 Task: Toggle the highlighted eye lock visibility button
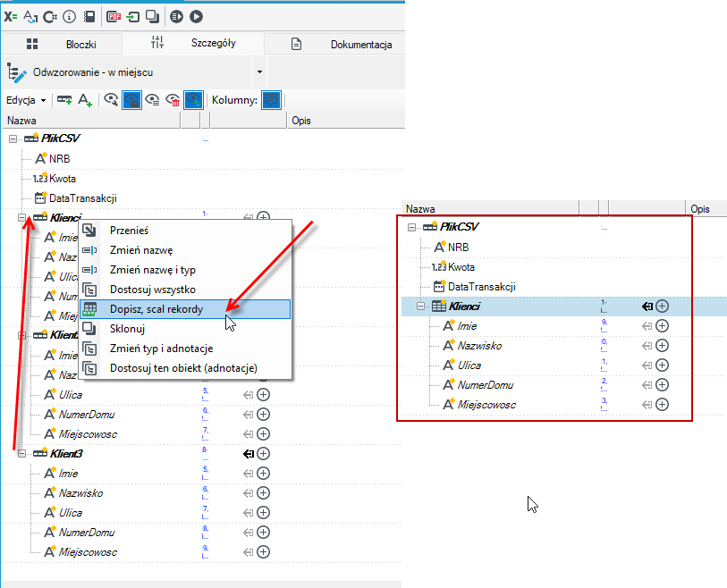pyautogui.click(x=131, y=100)
